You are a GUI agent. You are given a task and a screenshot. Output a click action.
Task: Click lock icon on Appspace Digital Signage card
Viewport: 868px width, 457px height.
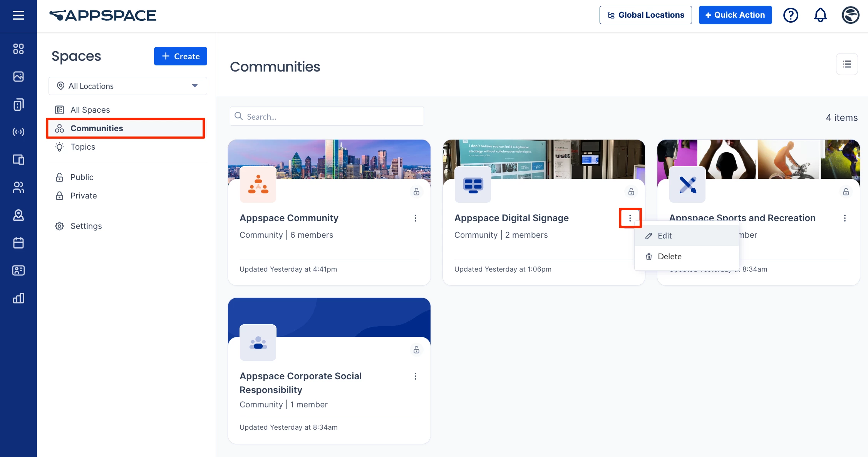click(631, 192)
